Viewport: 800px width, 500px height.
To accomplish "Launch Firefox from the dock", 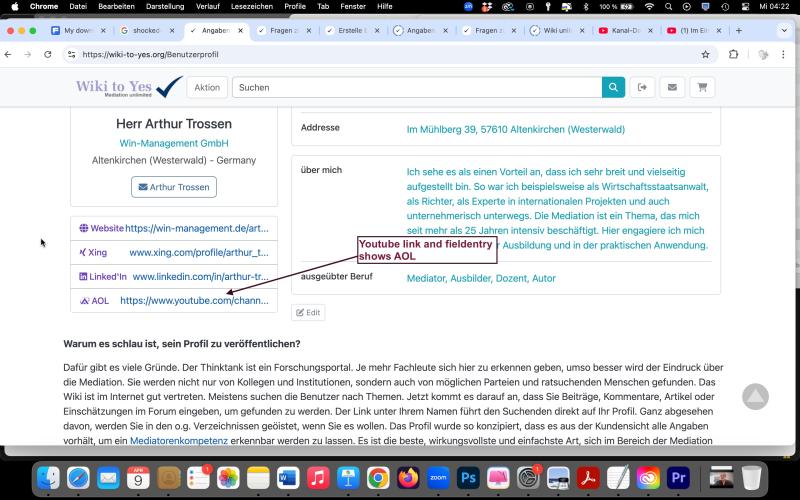I will click(x=407, y=478).
